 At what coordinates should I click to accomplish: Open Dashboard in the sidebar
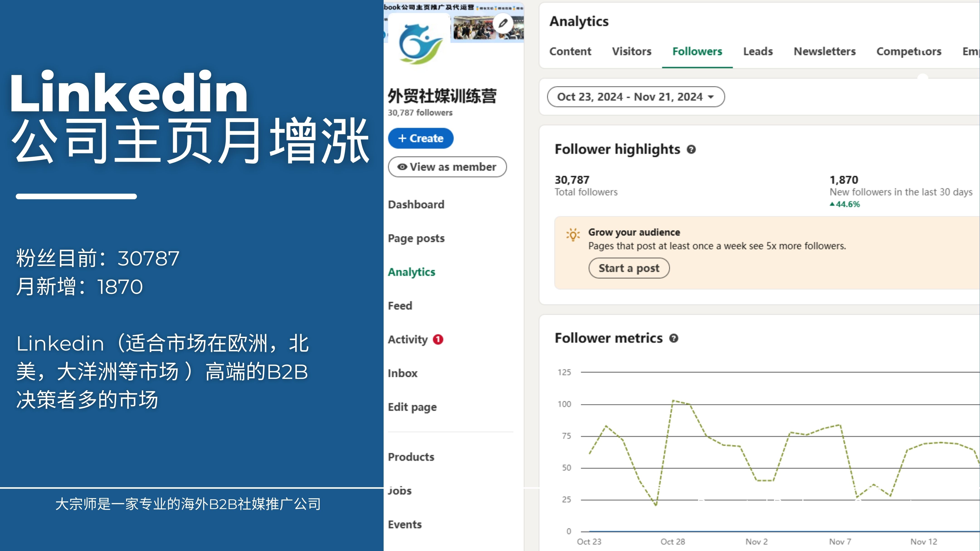[416, 205]
